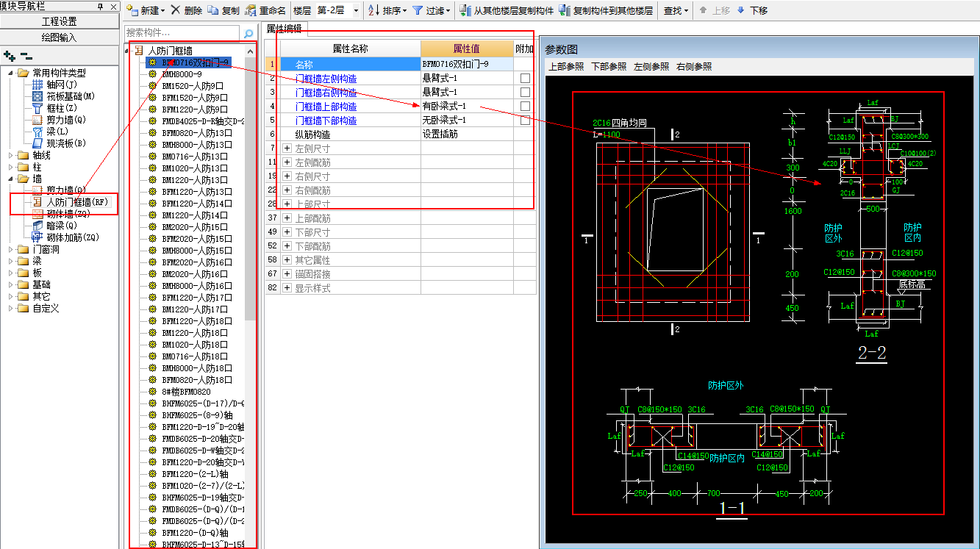Open the 属性编辑 tab
Screen dimensions: 980x549
(284, 28)
